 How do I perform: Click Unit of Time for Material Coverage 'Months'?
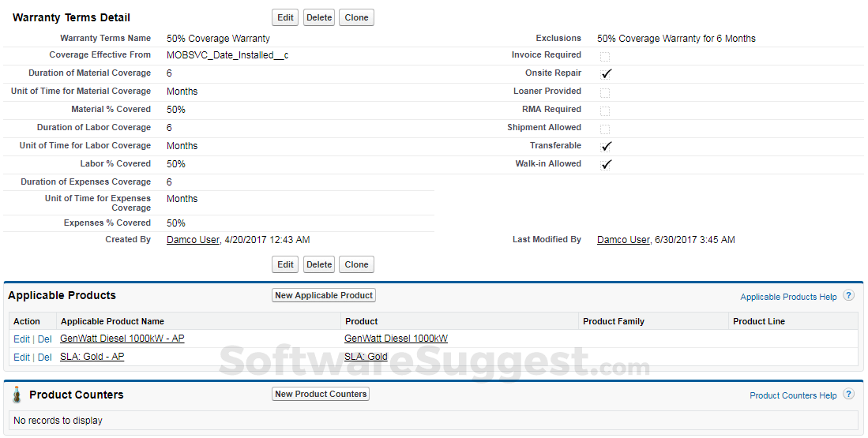coord(182,92)
